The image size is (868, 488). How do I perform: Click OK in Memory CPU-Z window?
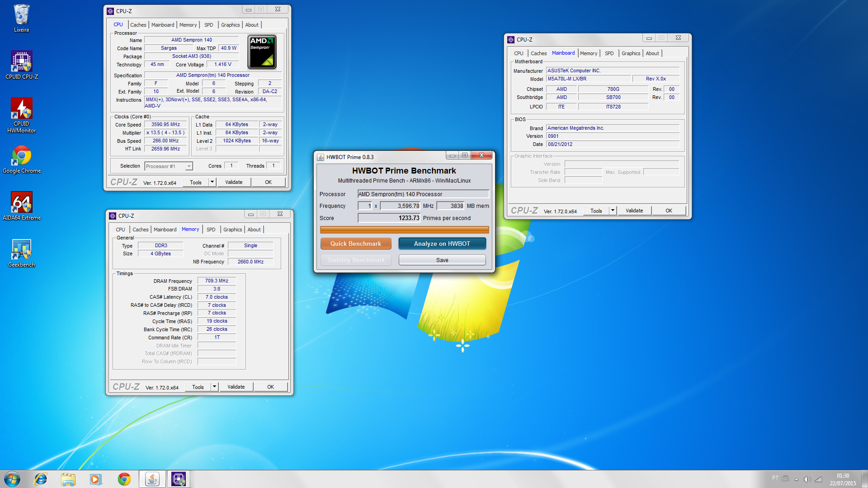(x=270, y=387)
